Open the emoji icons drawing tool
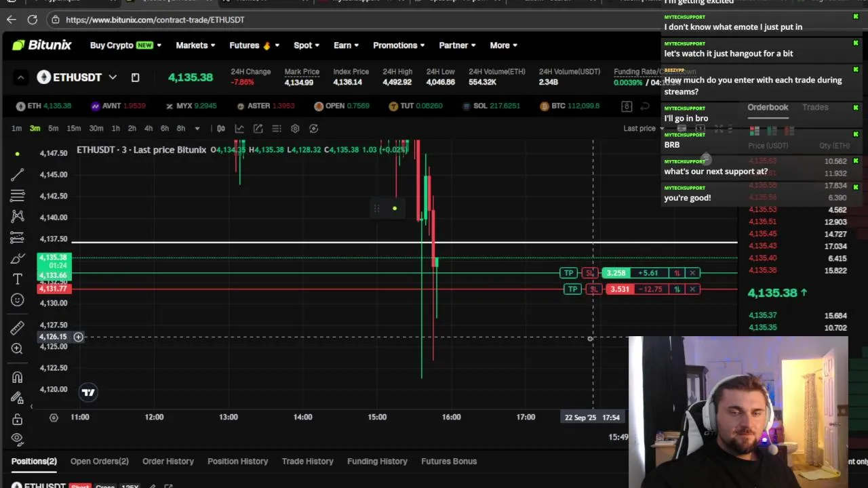The height and width of the screenshot is (488, 868). pos(18,300)
